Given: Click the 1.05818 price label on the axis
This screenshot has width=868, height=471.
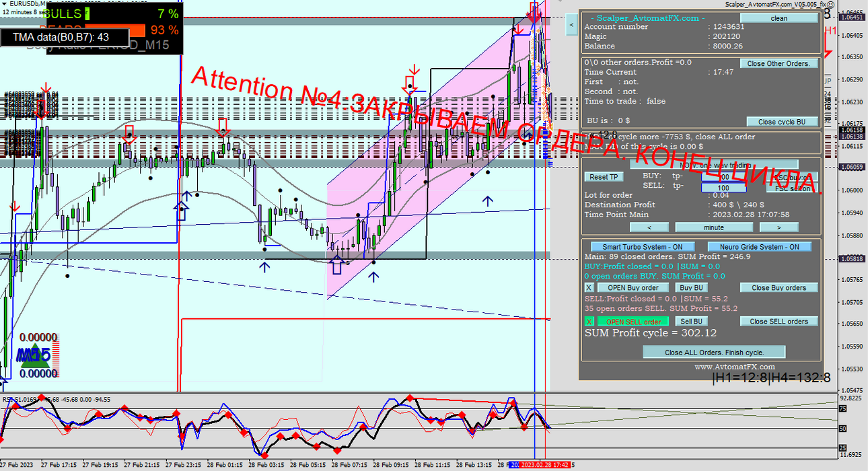Looking at the screenshot, I should pos(853,258).
